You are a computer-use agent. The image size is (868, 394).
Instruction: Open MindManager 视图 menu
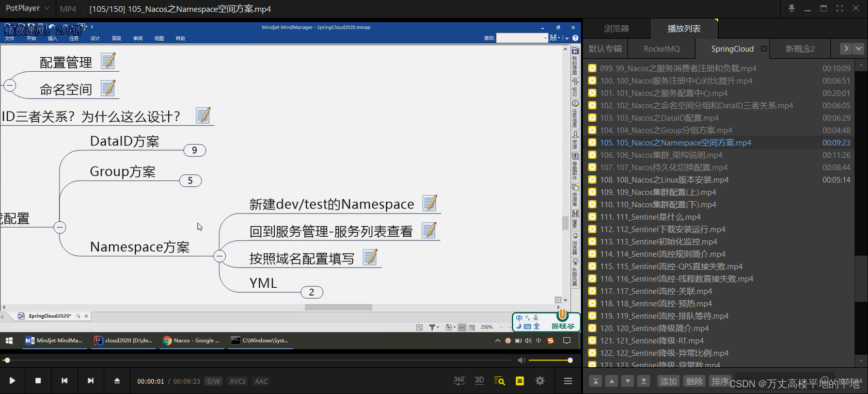[x=159, y=38]
